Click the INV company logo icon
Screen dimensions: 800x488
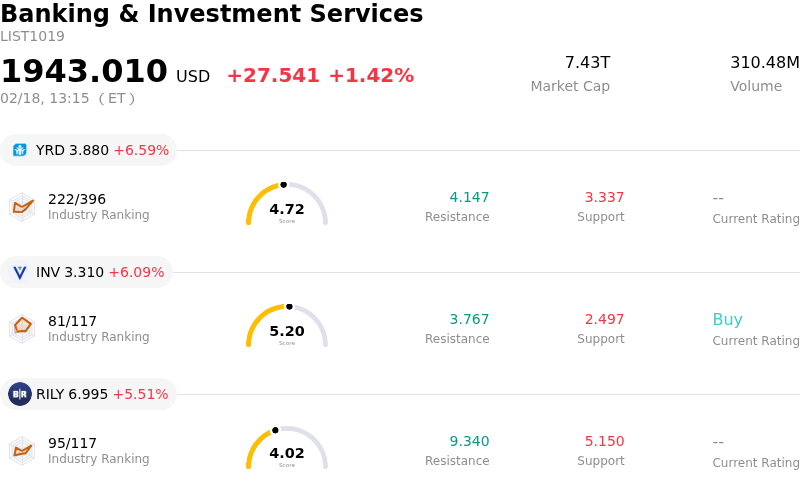pos(20,272)
